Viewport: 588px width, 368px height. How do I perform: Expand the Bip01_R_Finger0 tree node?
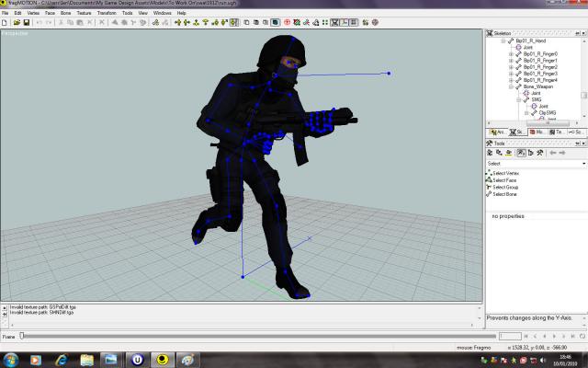(x=511, y=54)
